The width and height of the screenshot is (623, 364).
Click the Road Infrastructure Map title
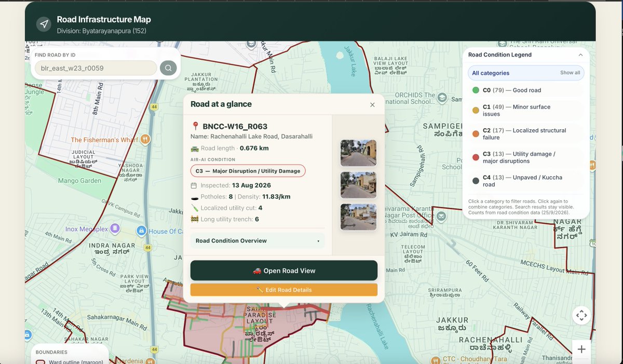pos(104,19)
